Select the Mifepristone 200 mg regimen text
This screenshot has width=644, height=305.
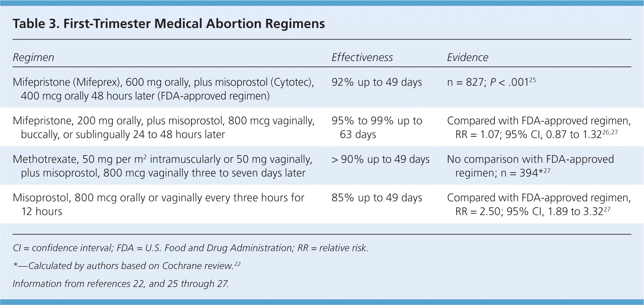[x=163, y=127]
